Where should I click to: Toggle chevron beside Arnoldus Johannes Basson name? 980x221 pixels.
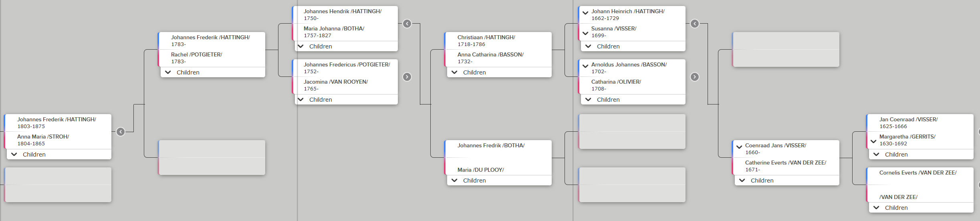click(x=585, y=66)
